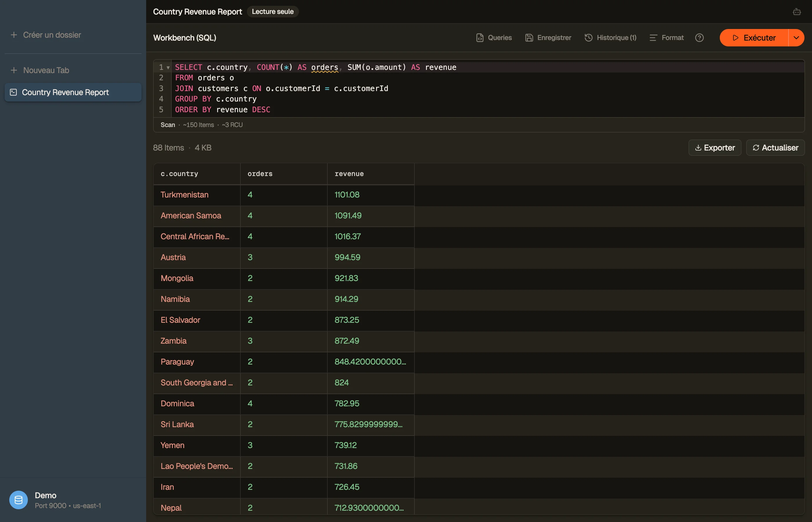The height and width of the screenshot is (522, 812).
Task: Click the GROUP BY clause on line 4
Action: pos(216,99)
